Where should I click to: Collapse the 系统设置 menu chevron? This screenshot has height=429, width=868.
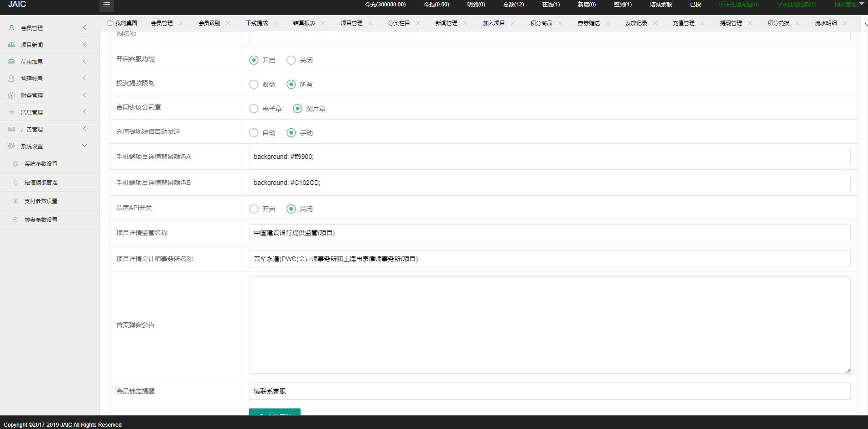coord(84,145)
